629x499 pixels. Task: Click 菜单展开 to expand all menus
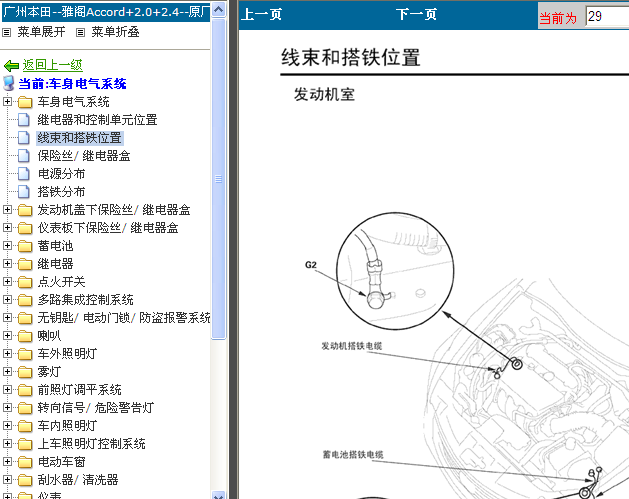pyautogui.click(x=41, y=32)
